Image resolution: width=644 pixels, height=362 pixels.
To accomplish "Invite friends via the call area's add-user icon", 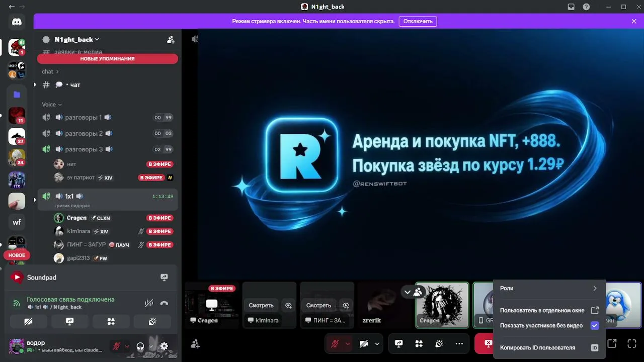I will tap(195, 344).
